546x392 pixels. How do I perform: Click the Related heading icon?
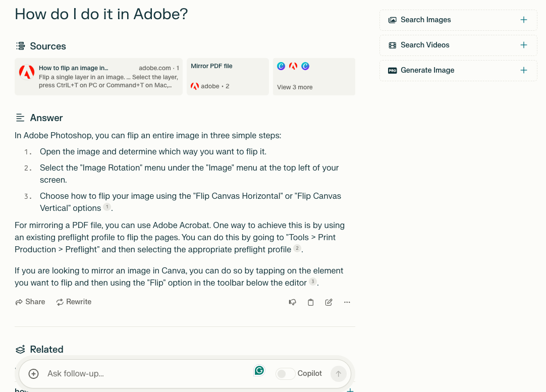coord(21,349)
